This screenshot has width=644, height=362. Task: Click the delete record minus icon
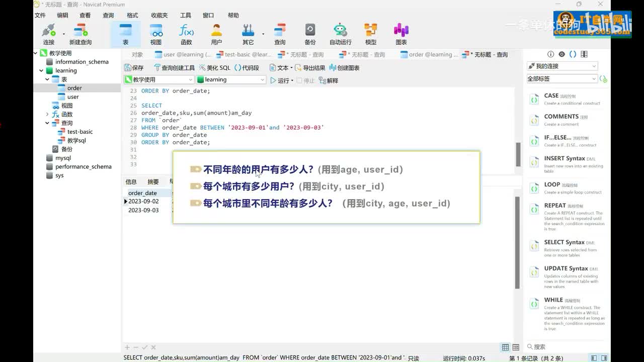[x=136, y=347]
